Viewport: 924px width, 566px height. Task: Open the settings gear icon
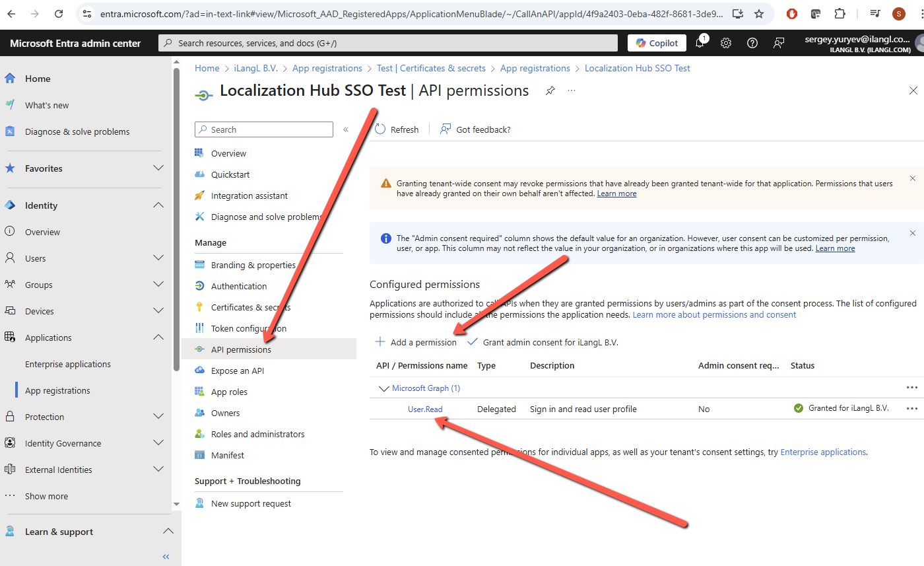pos(726,43)
